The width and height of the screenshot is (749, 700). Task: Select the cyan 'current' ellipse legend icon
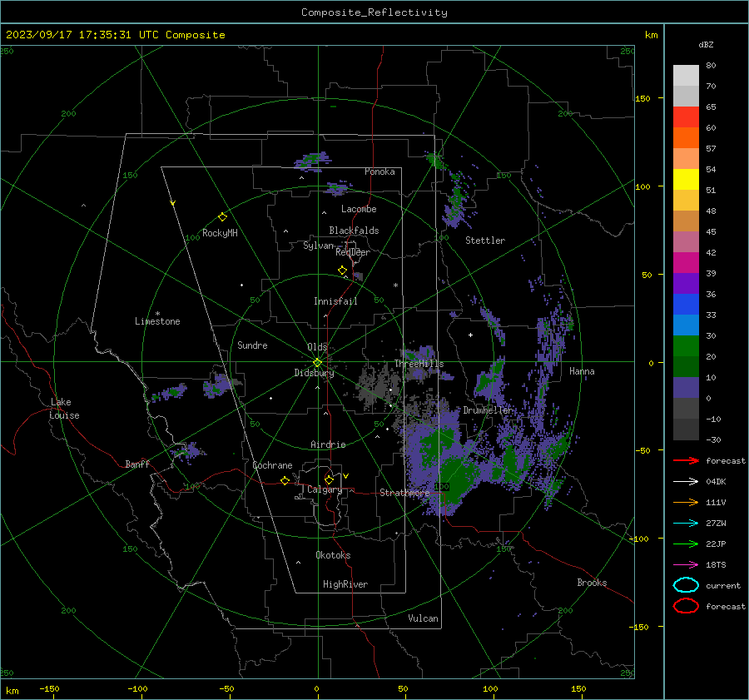point(686,585)
